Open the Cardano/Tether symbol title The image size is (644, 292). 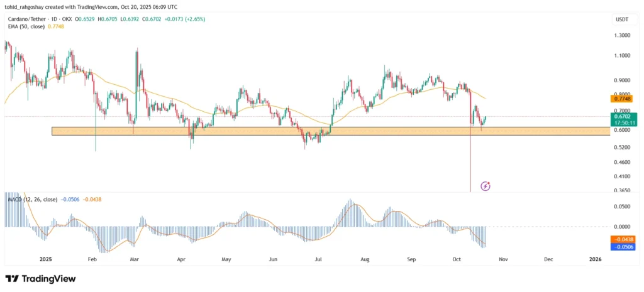[30, 19]
